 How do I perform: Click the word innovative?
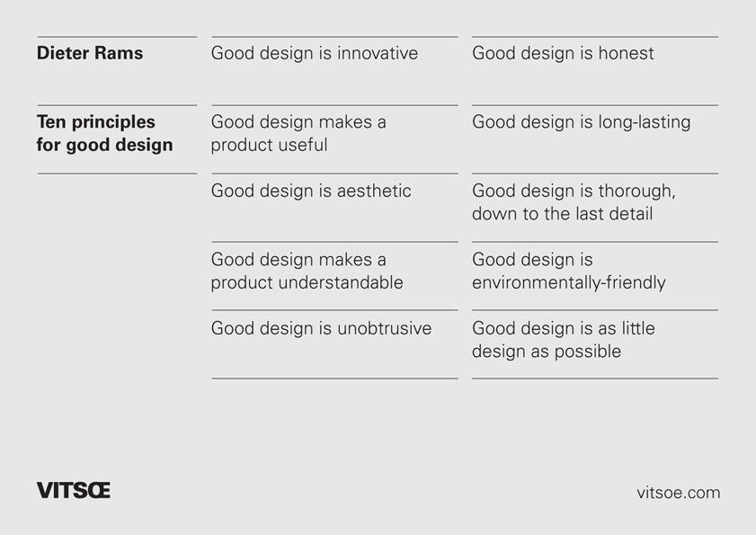point(378,52)
